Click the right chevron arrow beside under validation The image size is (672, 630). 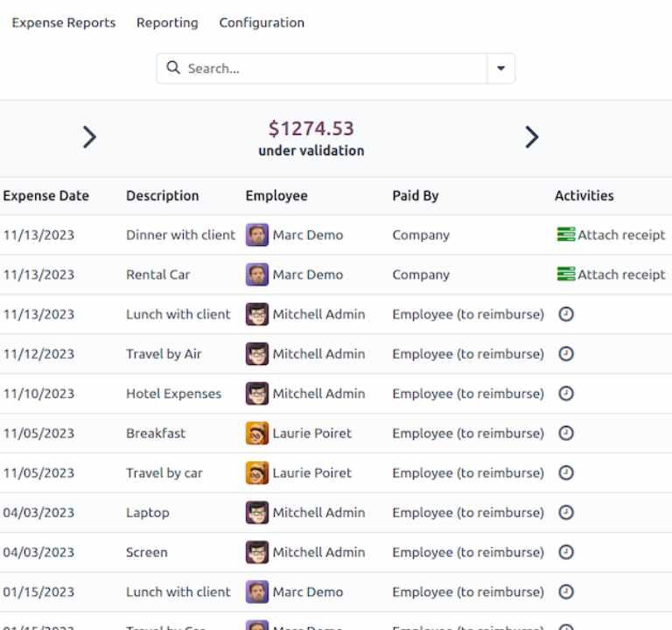532,136
